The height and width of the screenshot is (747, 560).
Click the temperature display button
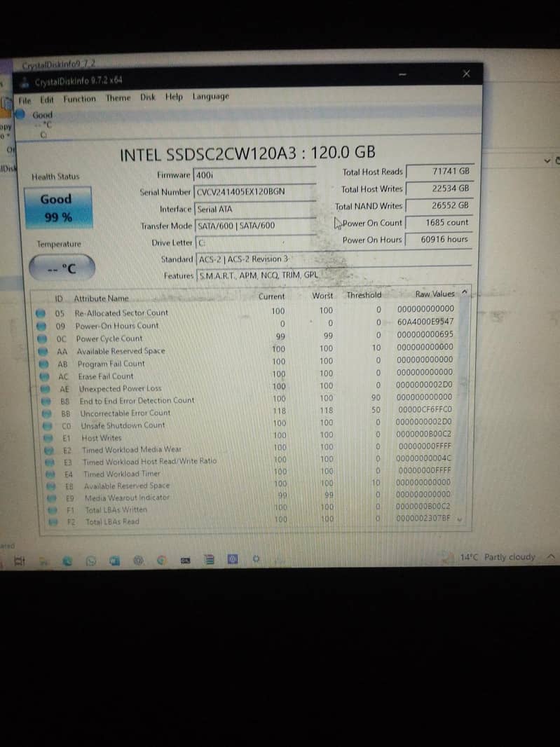click(60, 268)
